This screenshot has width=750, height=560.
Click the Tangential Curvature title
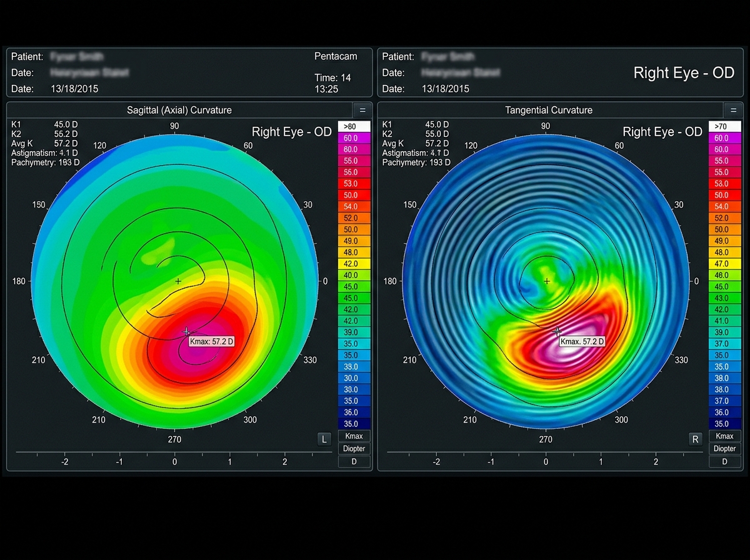click(549, 110)
